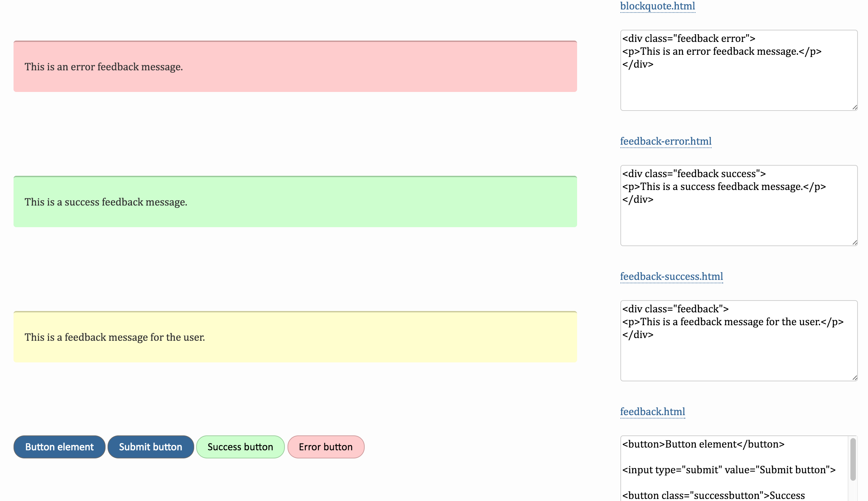Click the code line '<div class="feedback success">'
The width and height of the screenshot is (868, 501).
click(x=694, y=174)
